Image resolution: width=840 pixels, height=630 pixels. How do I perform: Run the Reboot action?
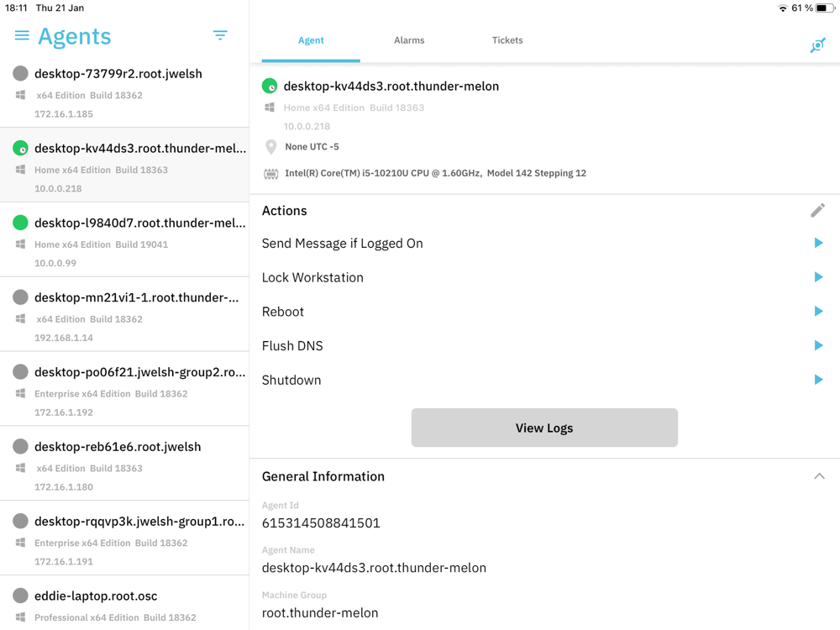pyautogui.click(x=818, y=312)
